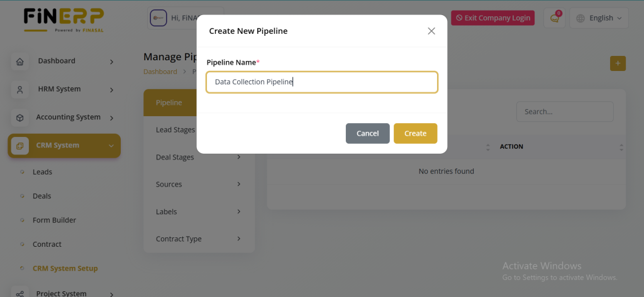
Task: Go to Leads in the CRM menu
Action: pyautogui.click(x=42, y=171)
